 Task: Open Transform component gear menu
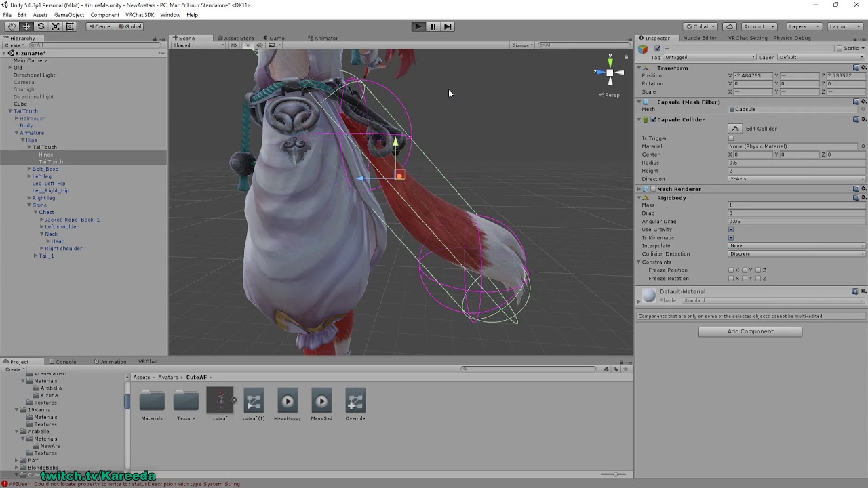pyautogui.click(x=863, y=68)
